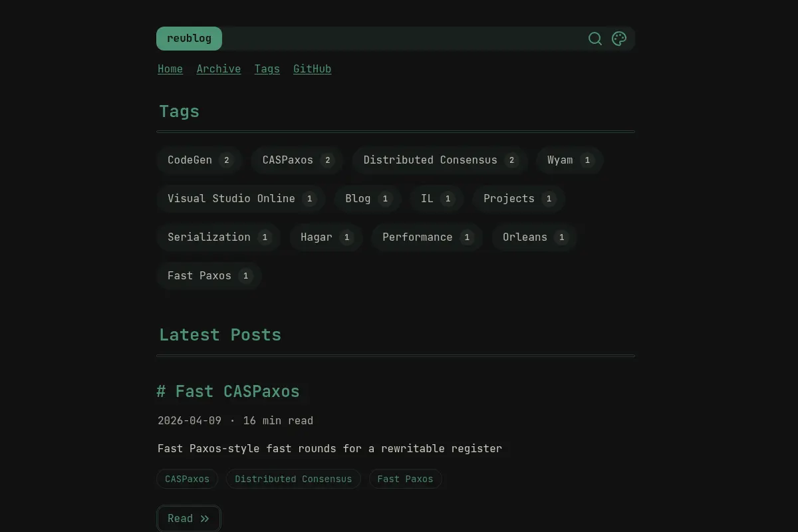Click the Read button for Fast CASPaxos
This screenshot has height=532, width=798.
[188, 519]
